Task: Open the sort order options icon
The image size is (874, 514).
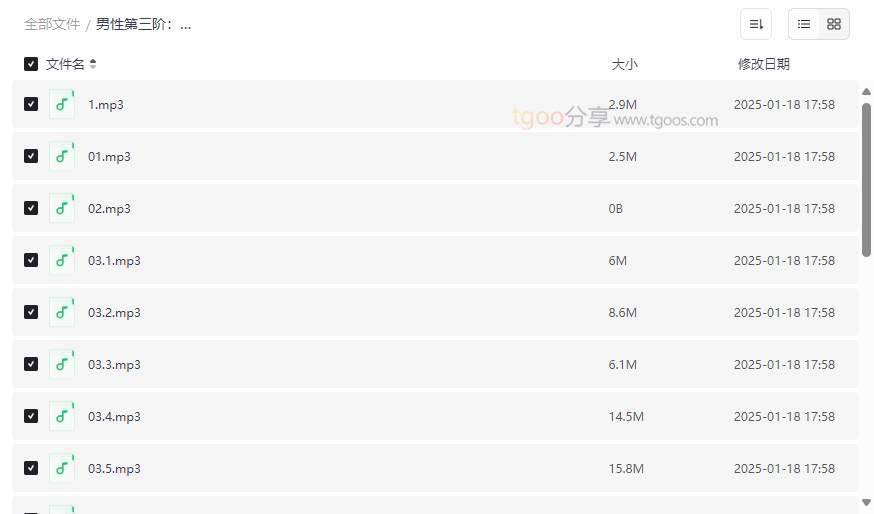Action: pyautogui.click(x=756, y=24)
